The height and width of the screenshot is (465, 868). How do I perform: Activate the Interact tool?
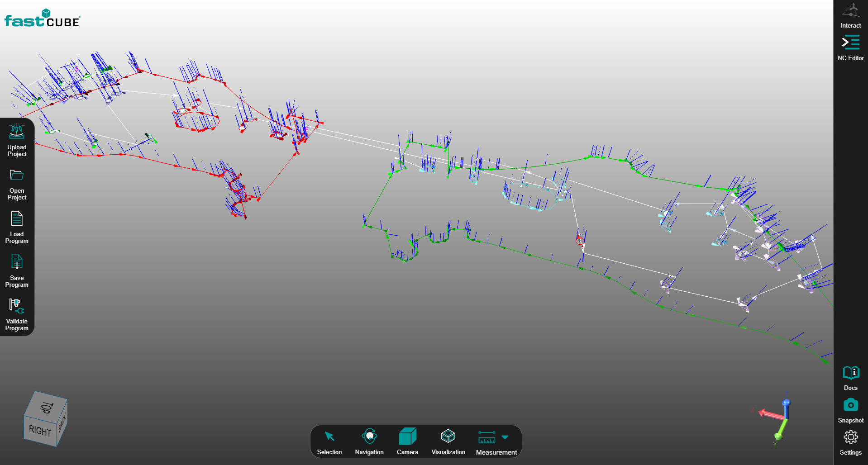coord(850,11)
